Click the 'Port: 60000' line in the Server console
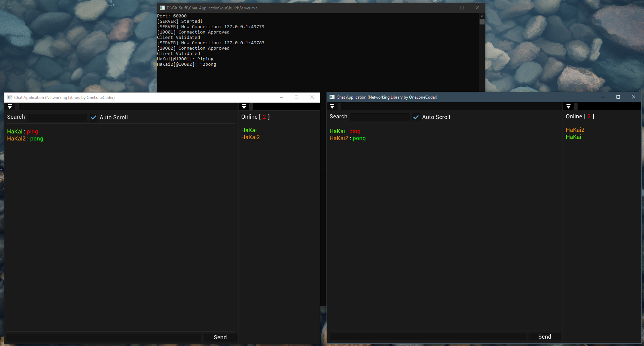Image resolution: width=644 pixels, height=346 pixels. pyautogui.click(x=172, y=16)
